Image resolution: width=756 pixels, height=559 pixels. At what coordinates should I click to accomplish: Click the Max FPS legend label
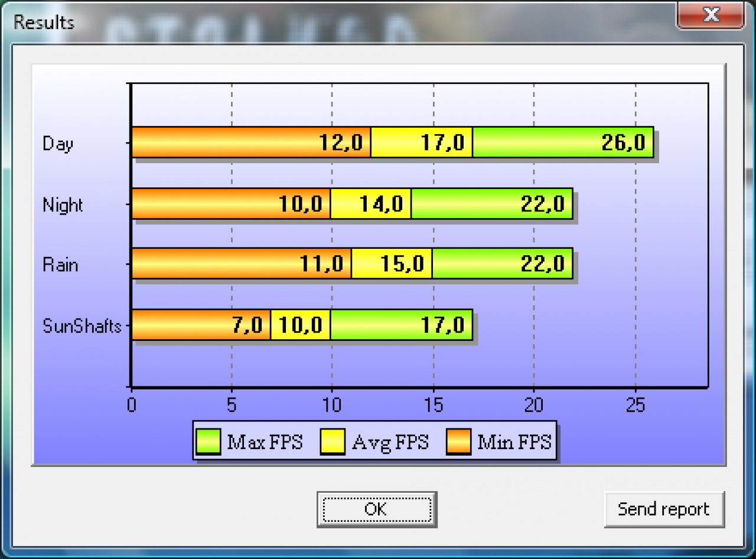point(265,442)
